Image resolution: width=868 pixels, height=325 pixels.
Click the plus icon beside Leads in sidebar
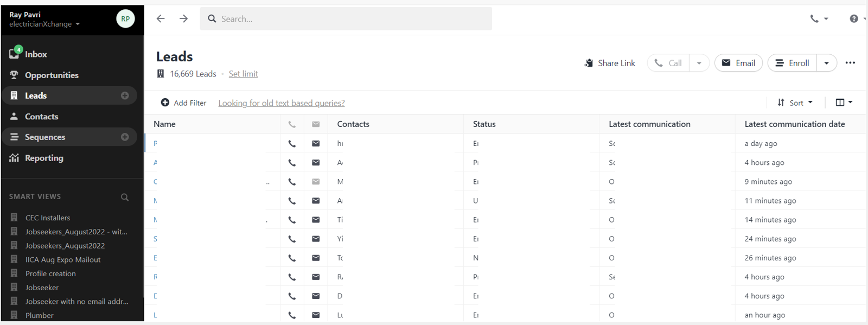click(125, 95)
